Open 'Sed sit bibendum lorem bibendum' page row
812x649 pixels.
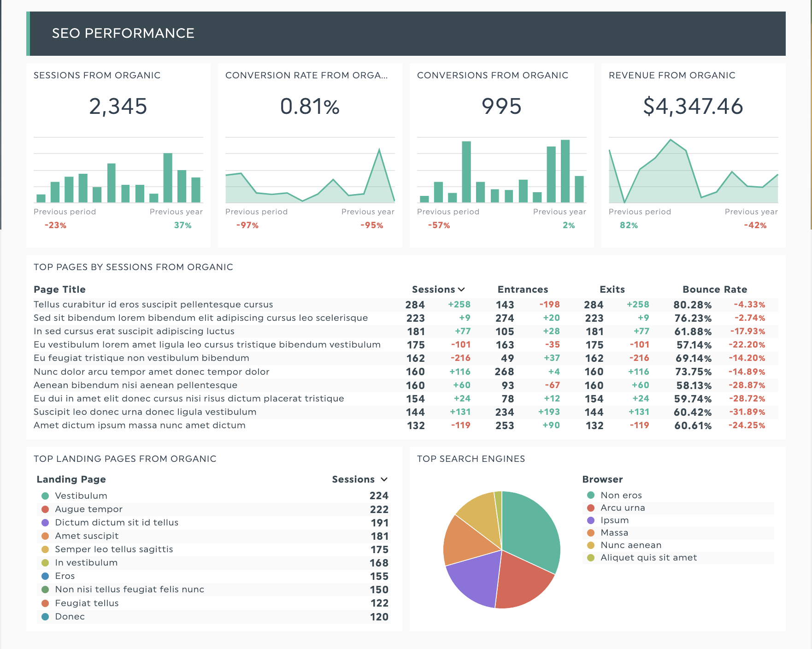[x=406, y=318]
